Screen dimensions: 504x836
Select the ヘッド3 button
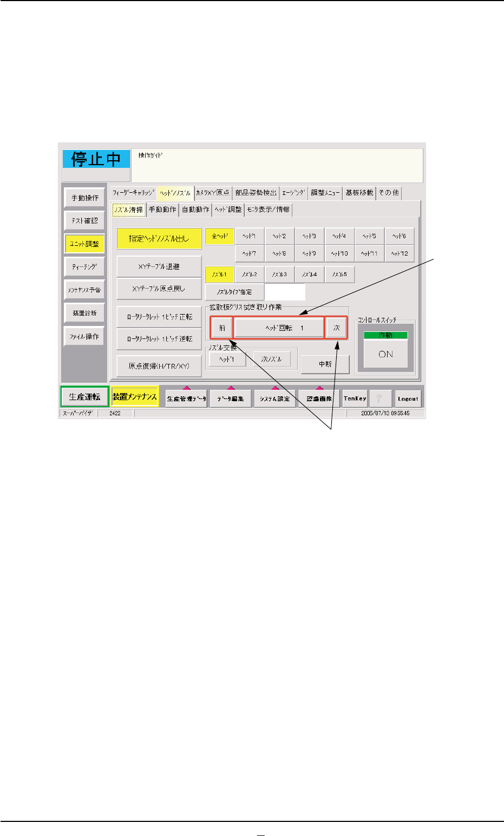click(x=309, y=236)
